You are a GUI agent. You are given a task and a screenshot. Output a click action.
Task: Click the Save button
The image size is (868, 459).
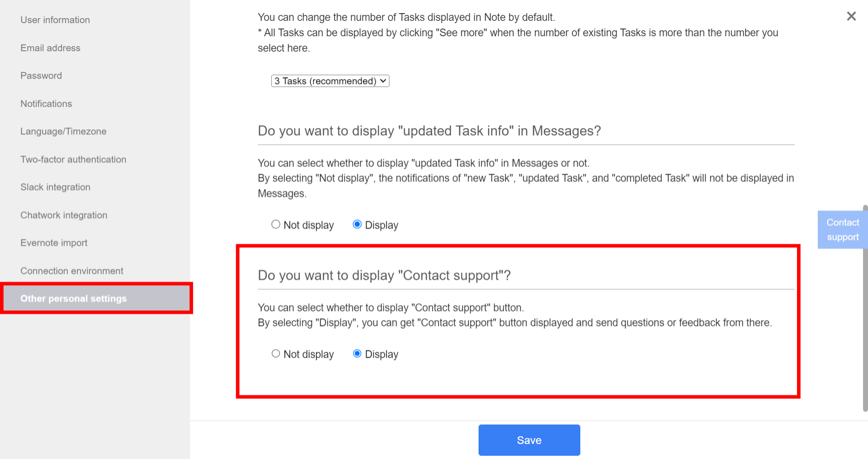(x=529, y=440)
